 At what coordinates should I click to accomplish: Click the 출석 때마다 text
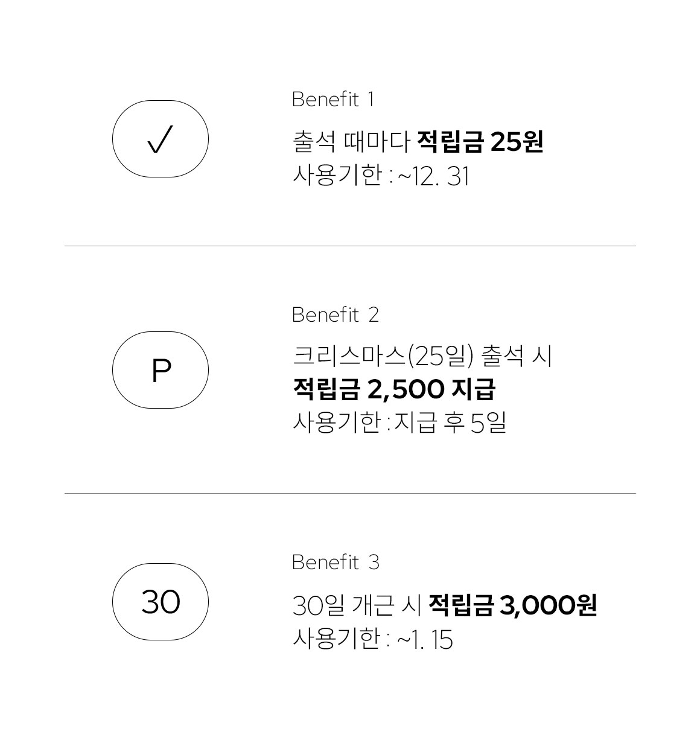[x=351, y=142]
